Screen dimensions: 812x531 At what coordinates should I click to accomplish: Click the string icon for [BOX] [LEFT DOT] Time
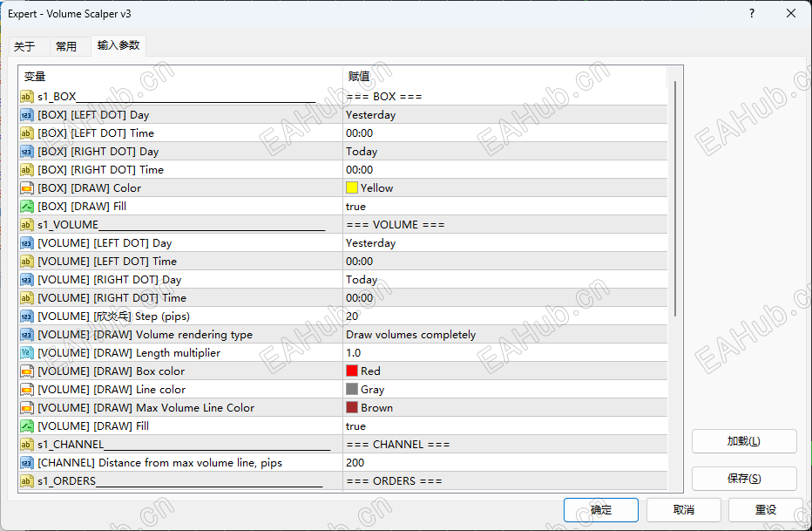pos(27,133)
